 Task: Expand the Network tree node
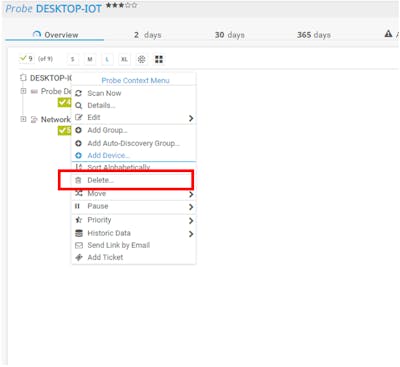pyautogui.click(x=23, y=119)
